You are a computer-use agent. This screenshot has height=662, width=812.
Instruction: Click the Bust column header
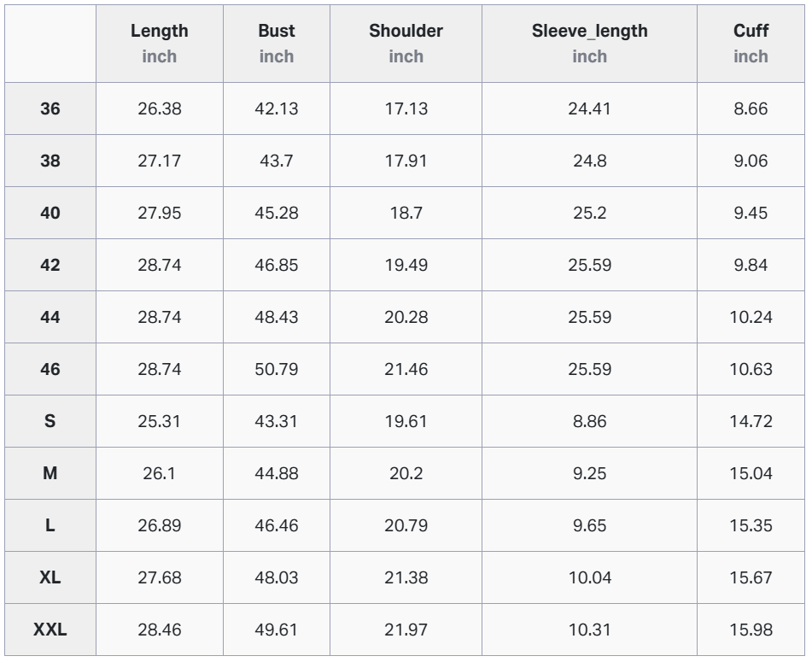[x=277, y=44]
